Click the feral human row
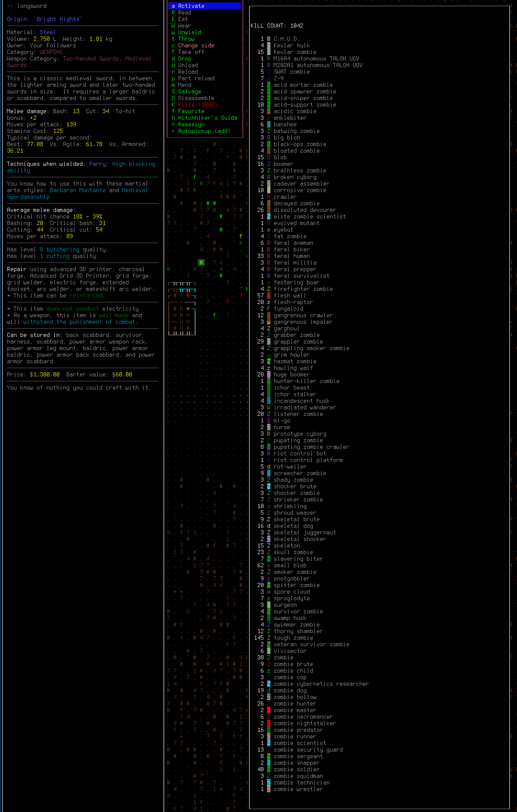Screen dimensions: 517x812 click(284, 256)
